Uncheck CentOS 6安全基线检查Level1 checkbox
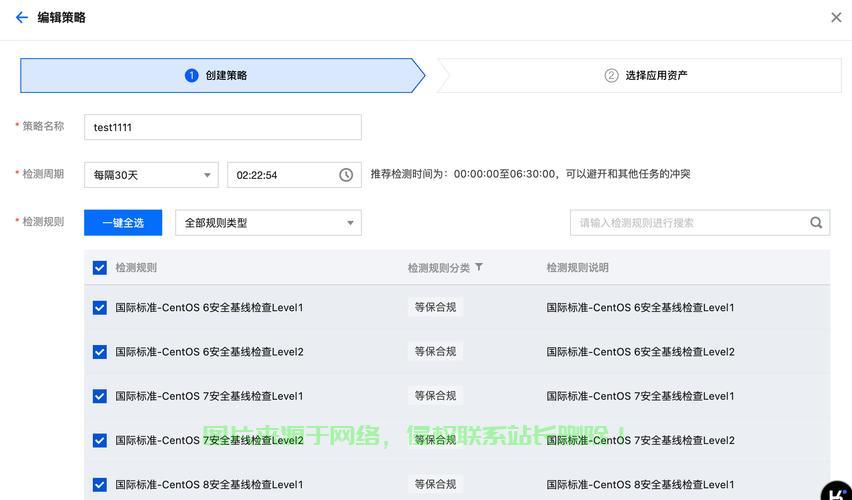This screenshot has height=500, width=852. coord(99,308)
